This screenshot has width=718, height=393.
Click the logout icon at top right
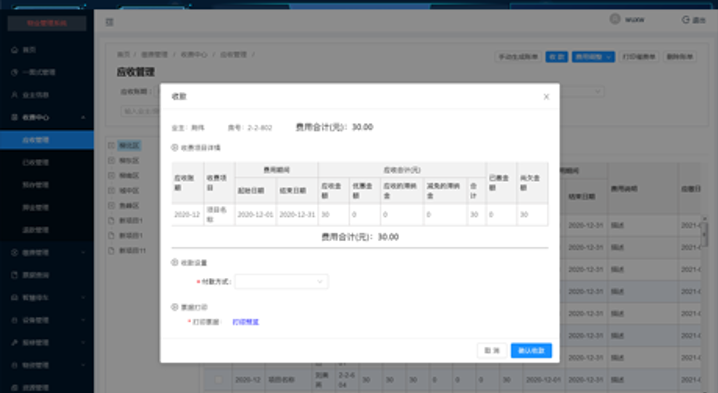(685, 20)
